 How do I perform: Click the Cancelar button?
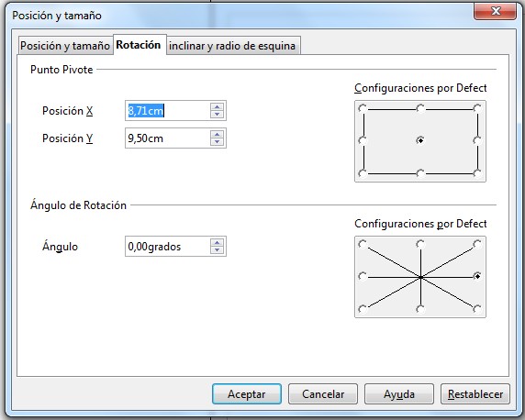(323, 394)
